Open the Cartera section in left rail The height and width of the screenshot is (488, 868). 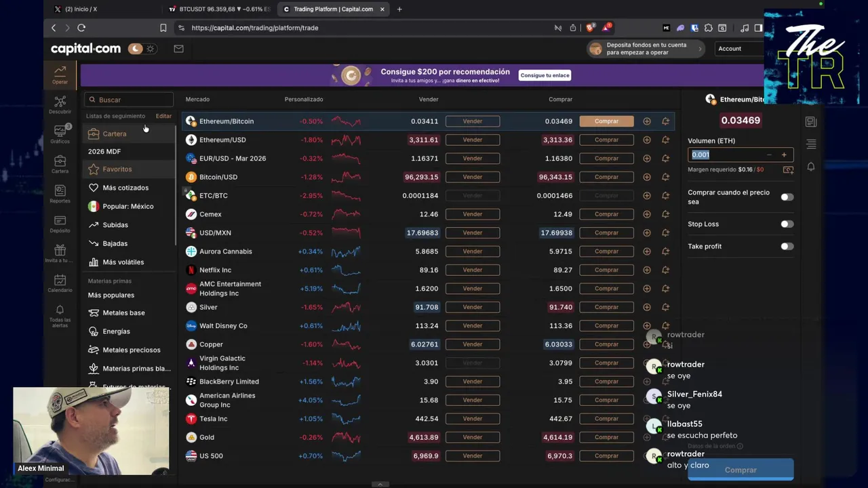60,164
